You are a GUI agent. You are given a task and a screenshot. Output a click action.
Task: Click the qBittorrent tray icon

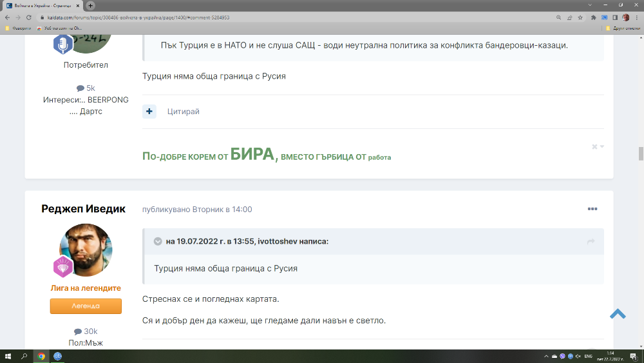[x=570, y=357]
